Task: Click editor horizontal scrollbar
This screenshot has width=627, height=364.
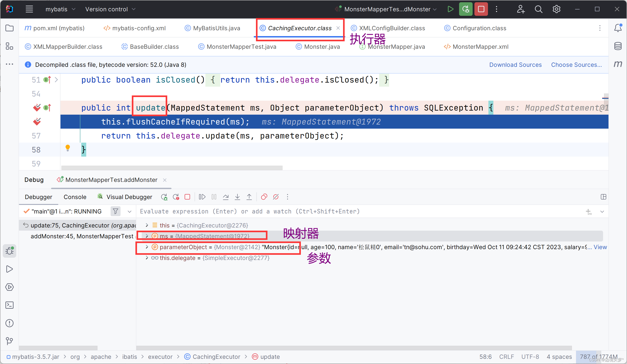Action: 172,168
